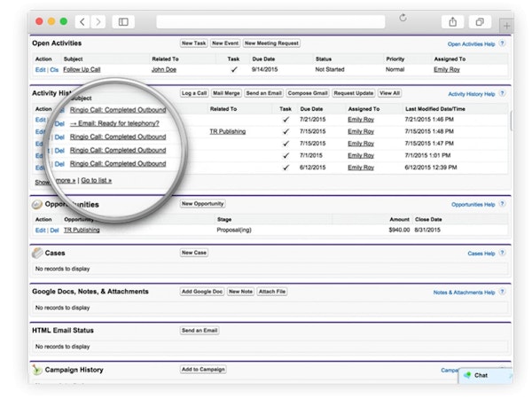
Task: Click the Mail Merge button
Action: tap(226, 93)
